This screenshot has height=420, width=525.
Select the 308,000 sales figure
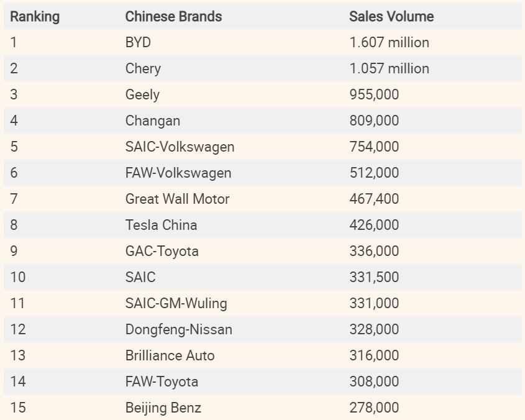(374, 382)
